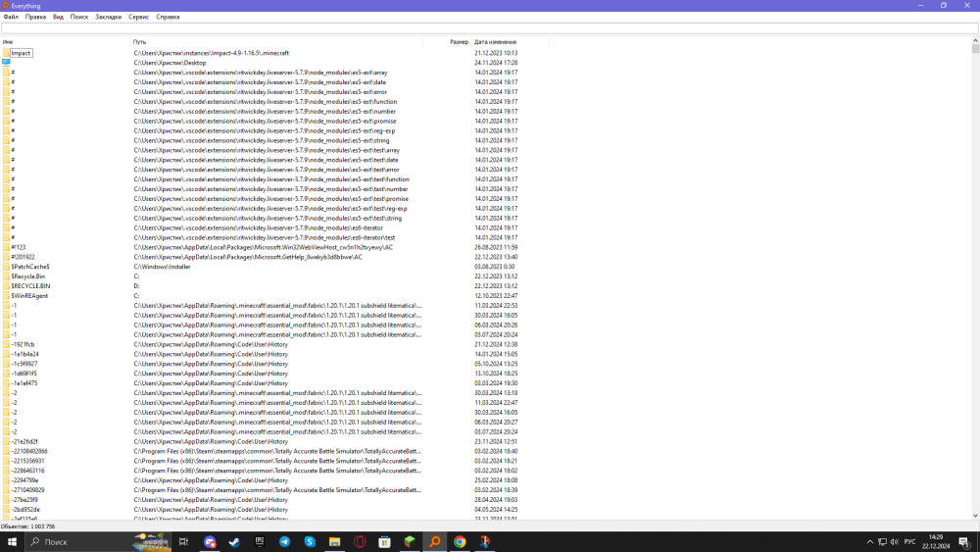This screenshot has height=552, width=980.
Task: Show hidden system tray icons
Action: tap(869, 542)
